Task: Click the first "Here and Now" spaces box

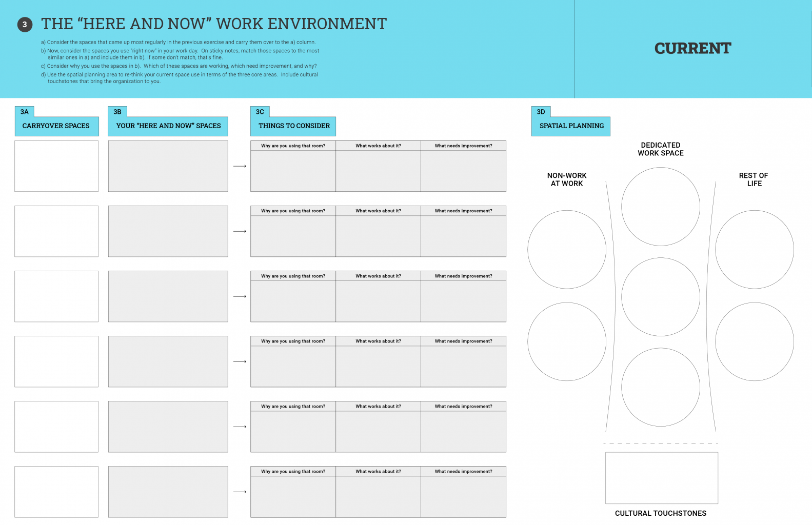Action: (168, 166)
